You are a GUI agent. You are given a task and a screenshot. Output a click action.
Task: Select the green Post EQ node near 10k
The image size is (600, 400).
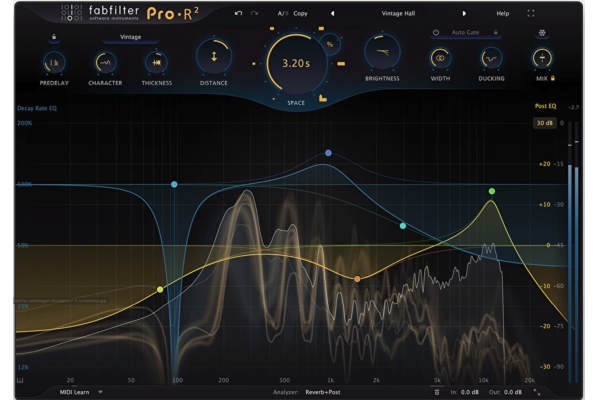tap(492, 191)
